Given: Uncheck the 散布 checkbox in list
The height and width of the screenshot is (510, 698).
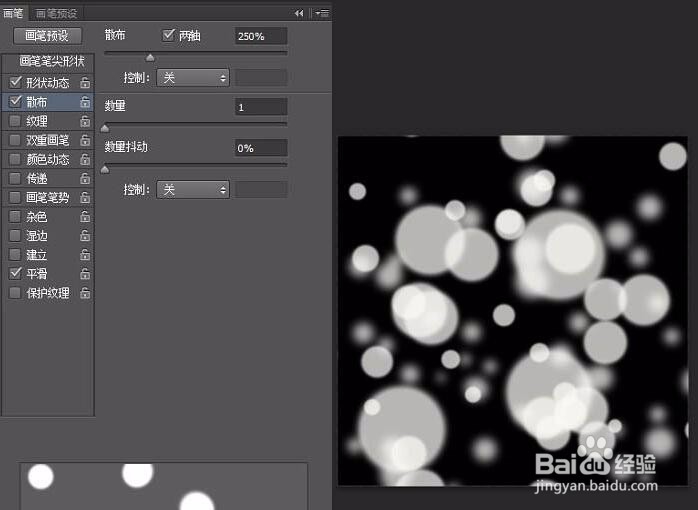Looking at the screenshot, I should click(16, 101).
